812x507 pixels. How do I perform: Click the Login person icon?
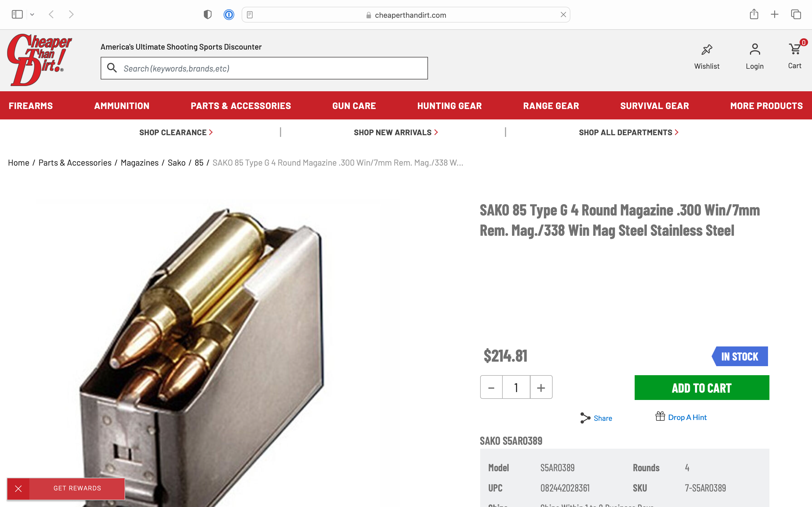754,50
